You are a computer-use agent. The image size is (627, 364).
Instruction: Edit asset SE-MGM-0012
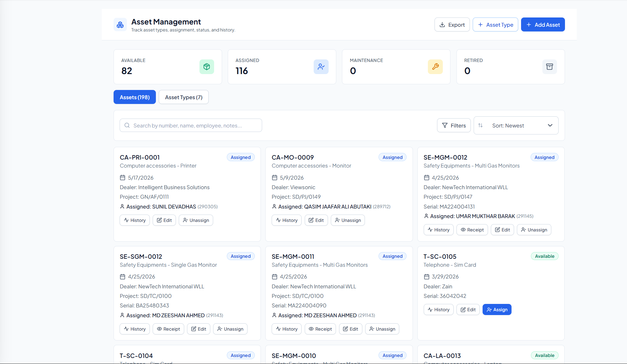[502, 230]
